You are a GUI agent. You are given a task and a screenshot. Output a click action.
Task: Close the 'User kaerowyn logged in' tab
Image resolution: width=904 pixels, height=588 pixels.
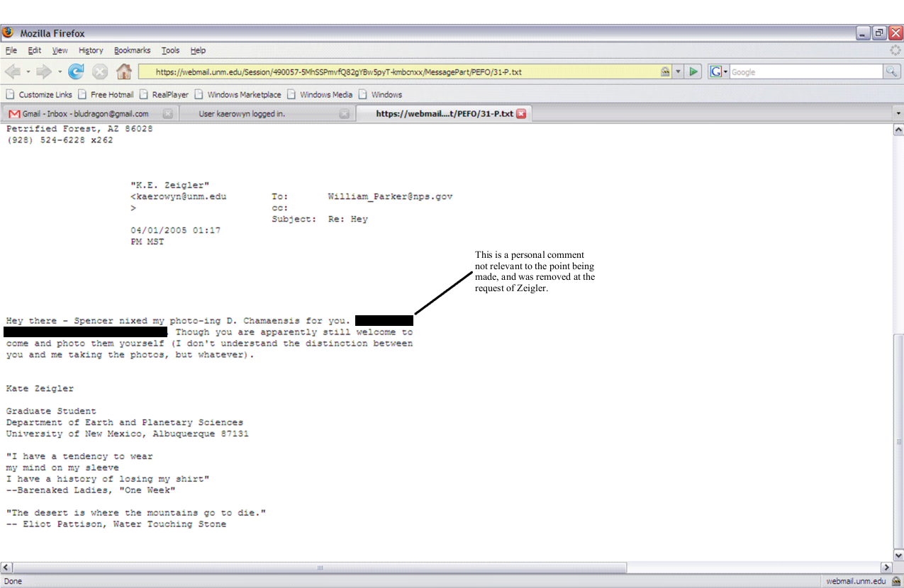pos(344,113)
